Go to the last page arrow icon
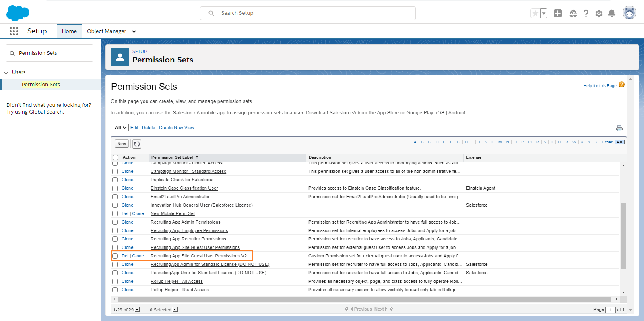 point(391,309)
